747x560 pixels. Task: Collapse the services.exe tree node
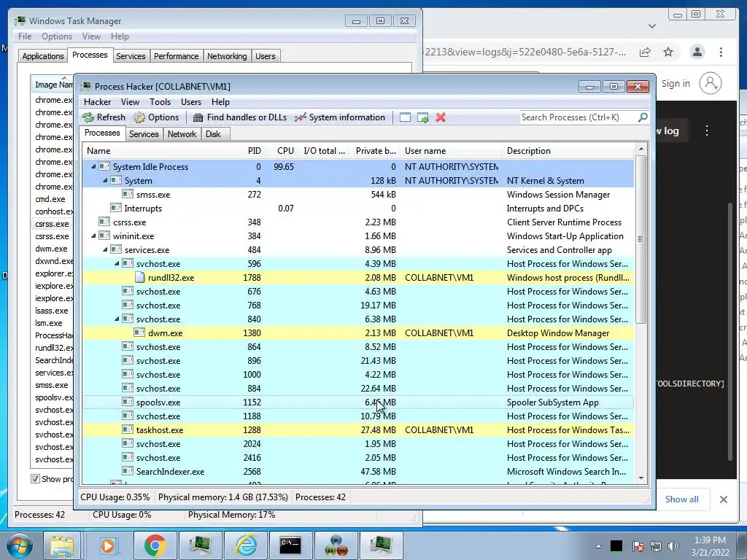(105, 249)
